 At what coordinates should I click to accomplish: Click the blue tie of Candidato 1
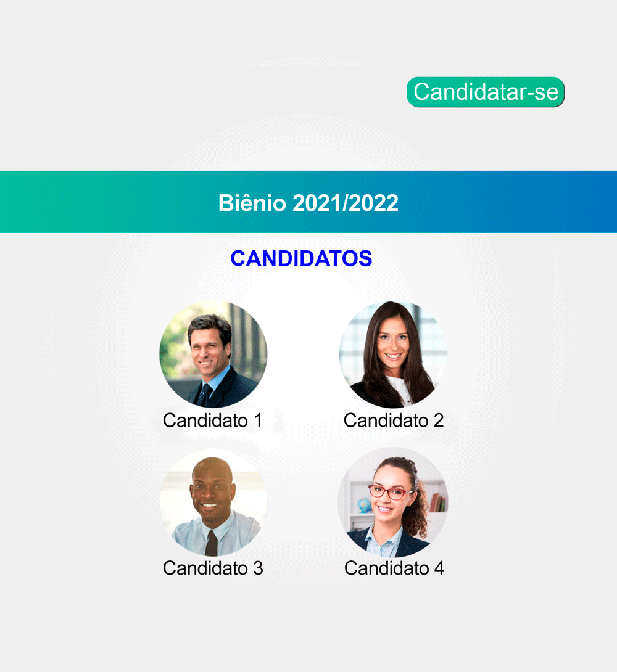tap(204, 395)
